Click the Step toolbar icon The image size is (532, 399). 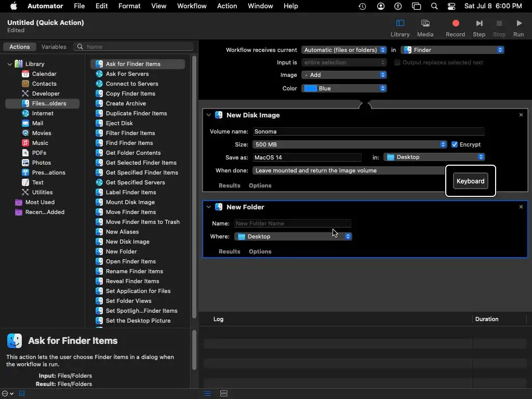pos(478,23)
